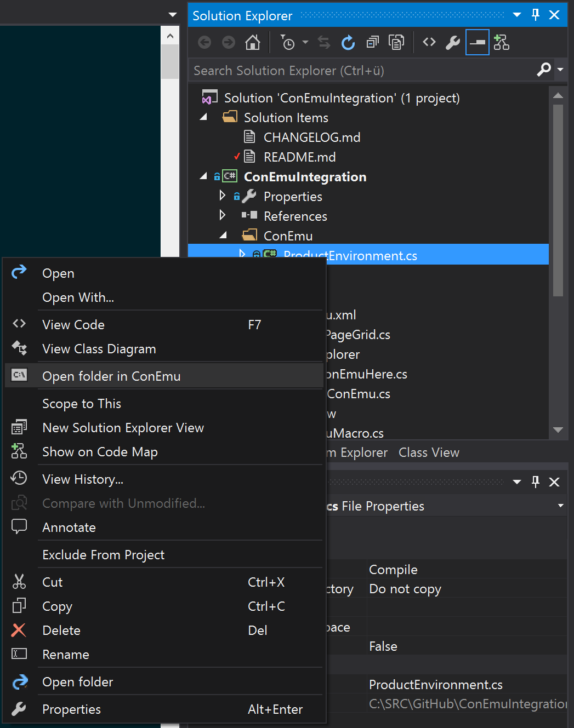Choose Delete menu entry
Image resolution: width=574 pixels, height=728 pixels.
pos(61,630)
